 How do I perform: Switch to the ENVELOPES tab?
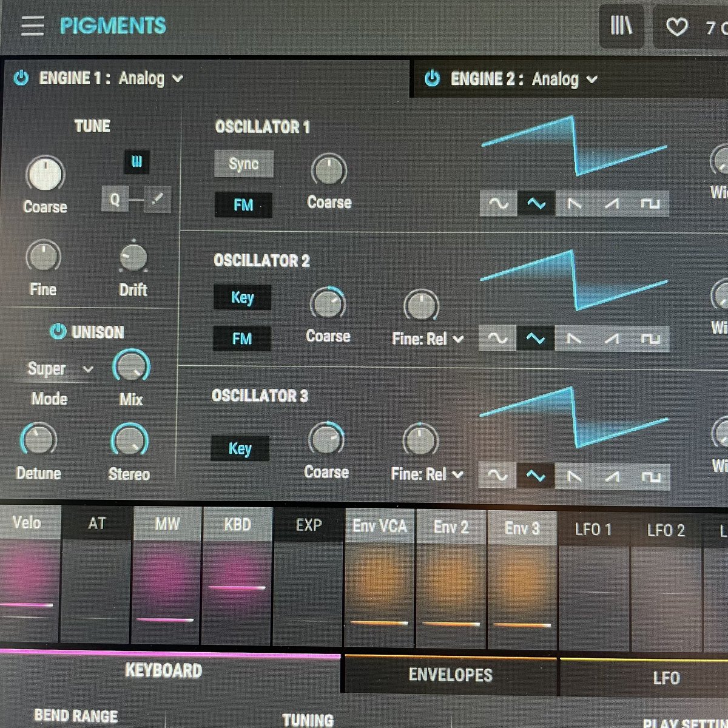click(451, 674)
